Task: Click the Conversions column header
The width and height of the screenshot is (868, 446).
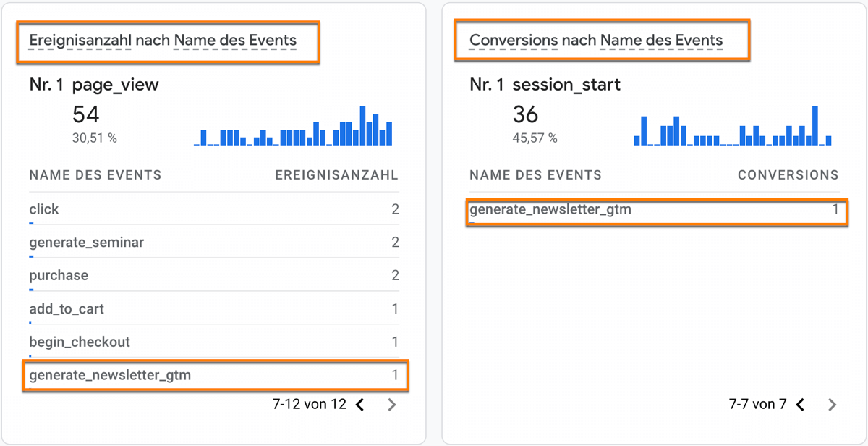Action: pos(788,175)
